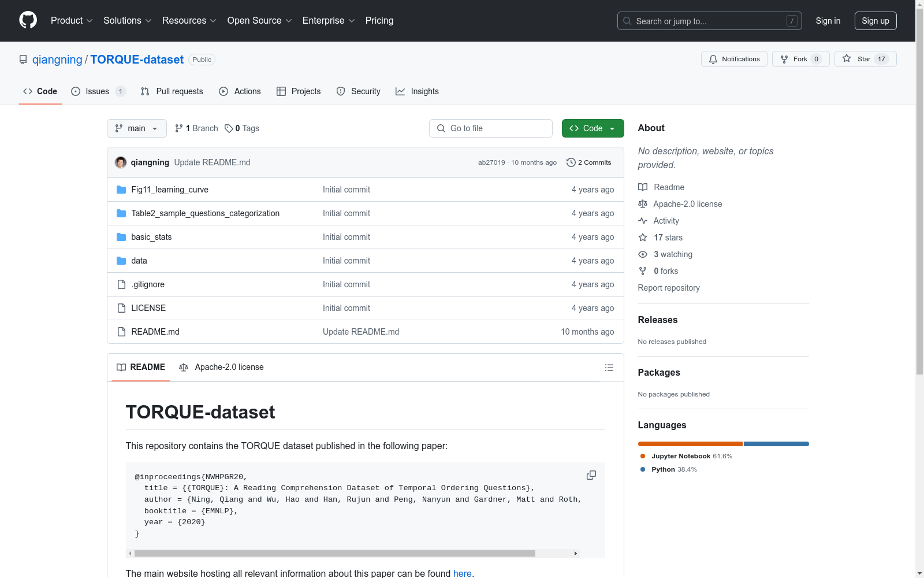This screenshot has width=924, height=578.
Task: Open Update README.md commit message in header
Action: click(x=212, y=162)
